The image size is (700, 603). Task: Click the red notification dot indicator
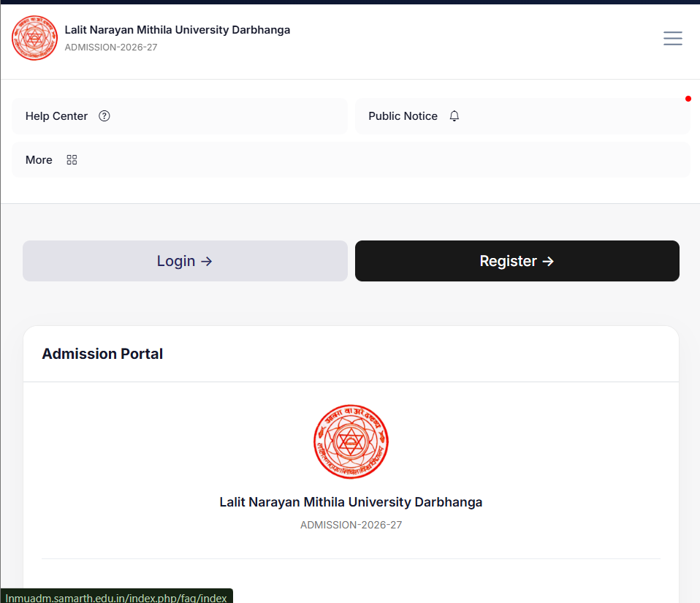click(688, 99)
